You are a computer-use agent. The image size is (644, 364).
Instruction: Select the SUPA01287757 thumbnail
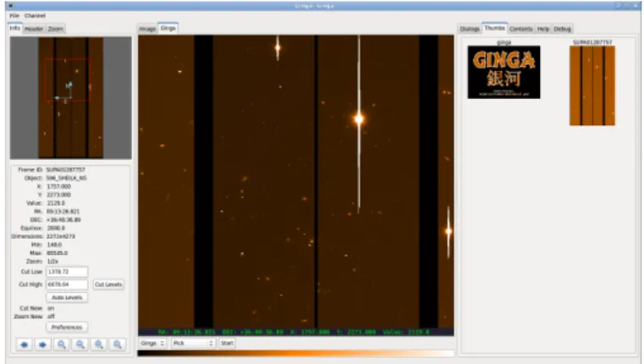coord(592,85)
